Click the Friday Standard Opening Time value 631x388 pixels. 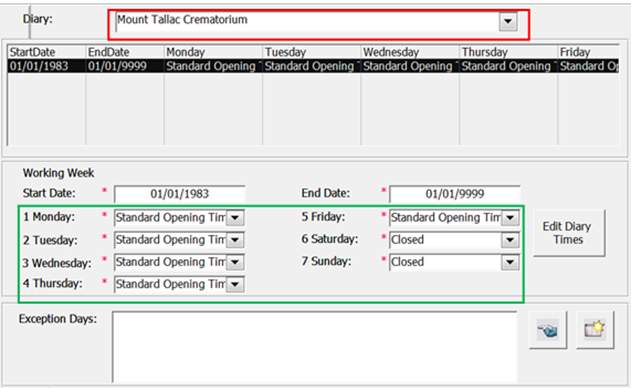pos(446,218)
